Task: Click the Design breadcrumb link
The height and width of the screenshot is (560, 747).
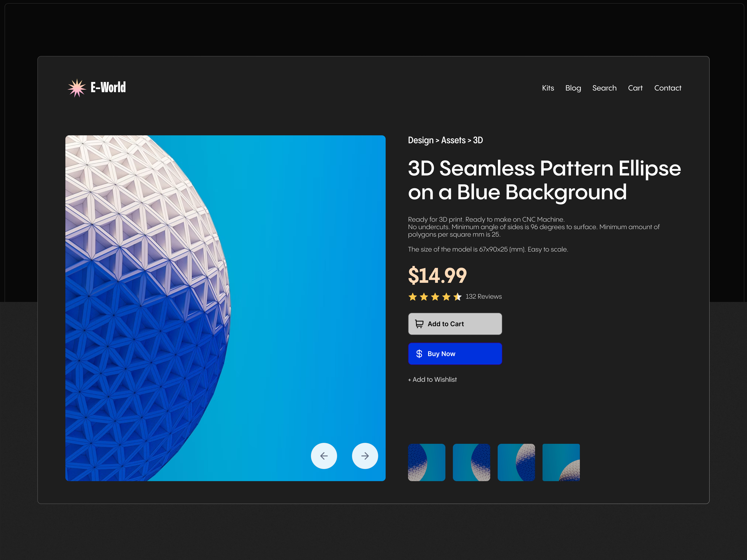Action: tap(420, 140)
